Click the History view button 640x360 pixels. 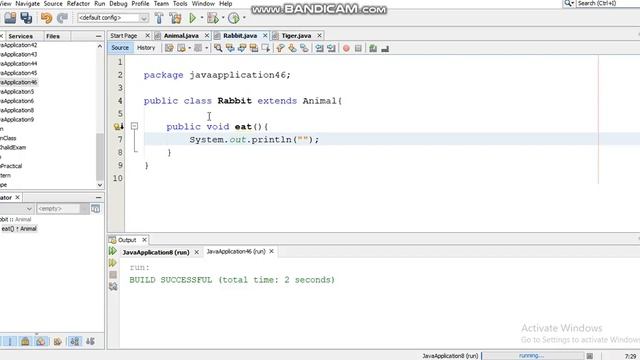(146, 48)
